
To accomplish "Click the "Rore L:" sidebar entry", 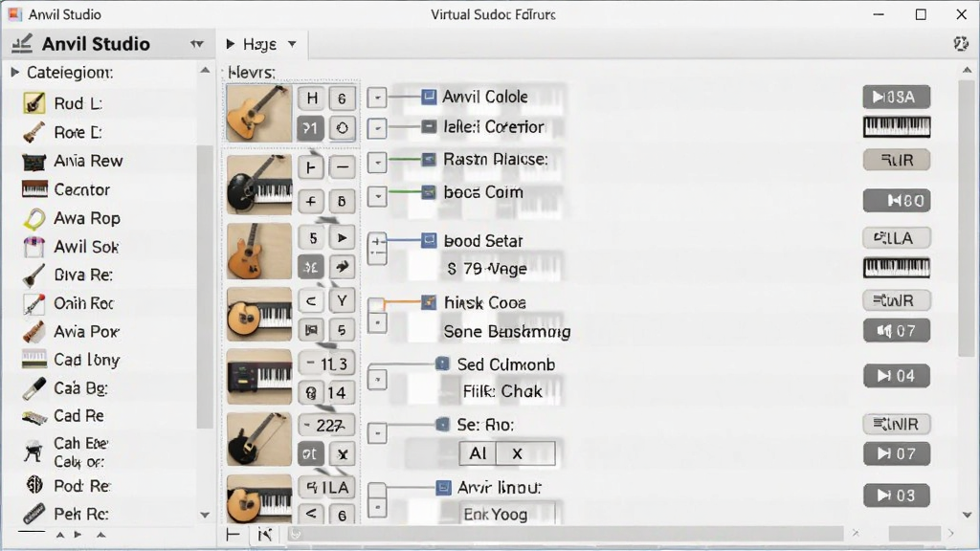I will tap(78, 132).
